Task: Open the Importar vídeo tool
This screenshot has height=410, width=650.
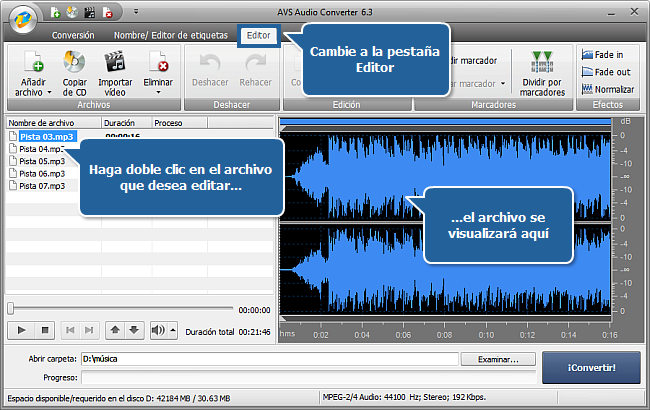Action: tap(115, 62)
